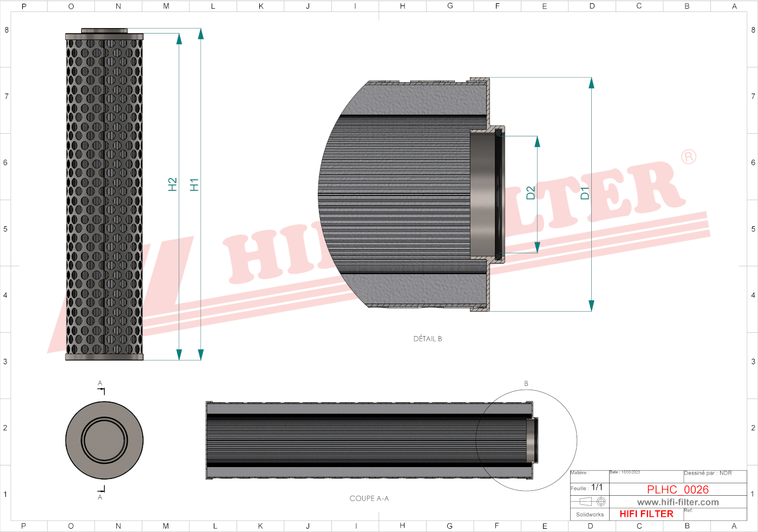This screenshot has width=758, height=532.
Task: Select the H2 dimension label
Action: [x=173, y=185]
